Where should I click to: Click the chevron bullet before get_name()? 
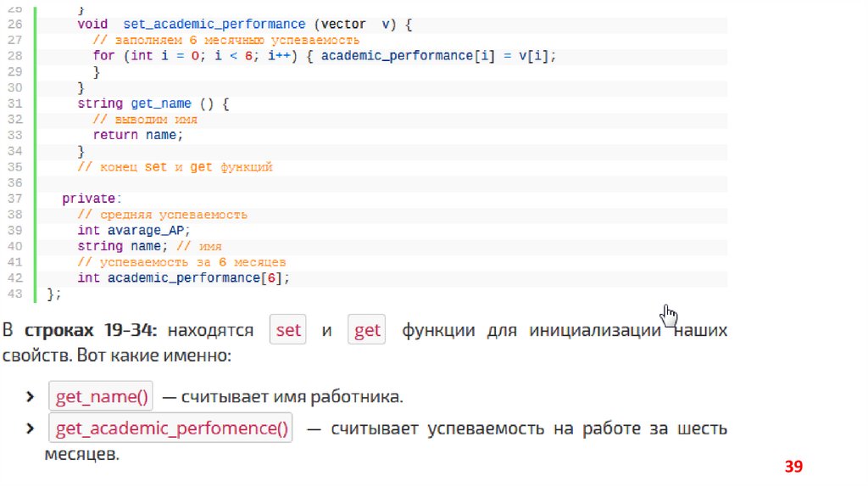click(x=30, y=397)
